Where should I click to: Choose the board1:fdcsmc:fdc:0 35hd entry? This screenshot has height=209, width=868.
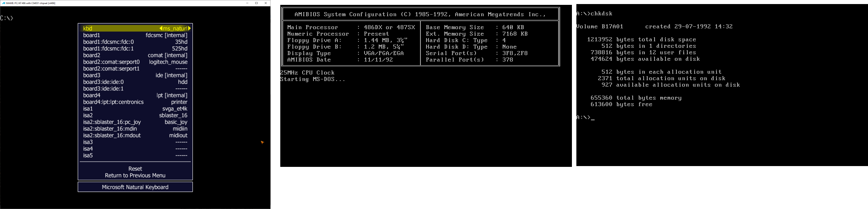click(x=135, y=42)
